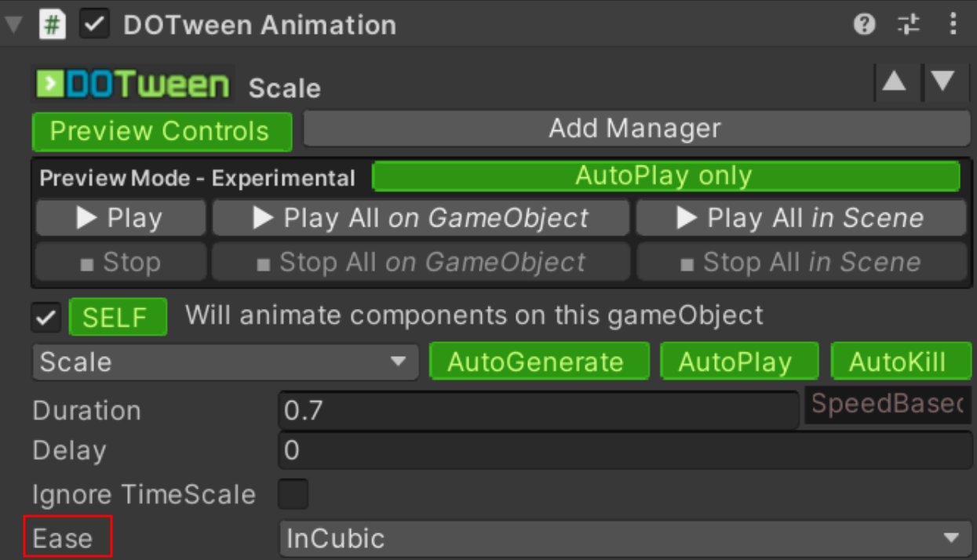Open the Ease dropdown showing InCubic
This screenshot has height=560, width=977.
625,538
